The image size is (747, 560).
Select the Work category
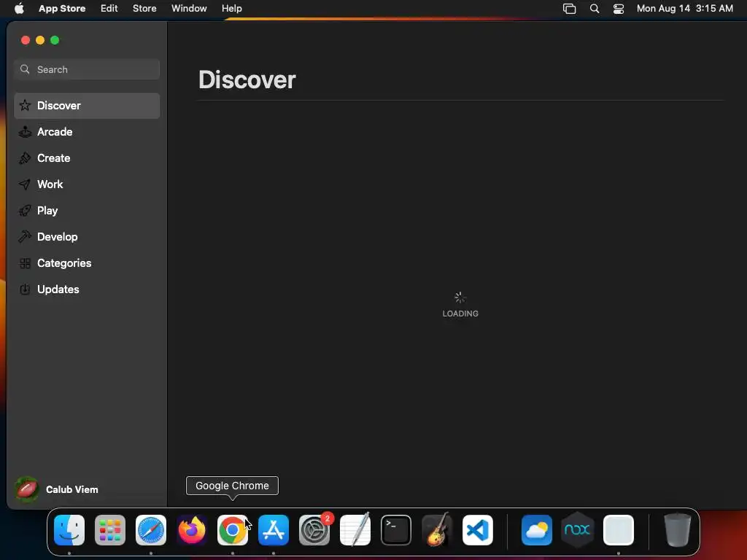click(87, 184)
